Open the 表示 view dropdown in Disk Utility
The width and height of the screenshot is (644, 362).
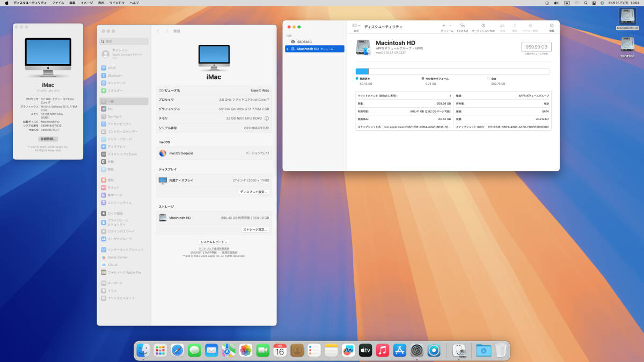(x=356, y=26)
